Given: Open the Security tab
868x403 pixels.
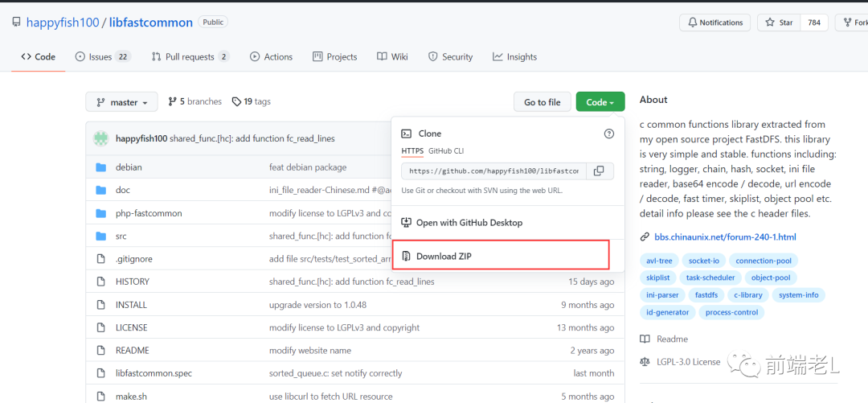Looking at the screenshot, I should tap(451, 56).
